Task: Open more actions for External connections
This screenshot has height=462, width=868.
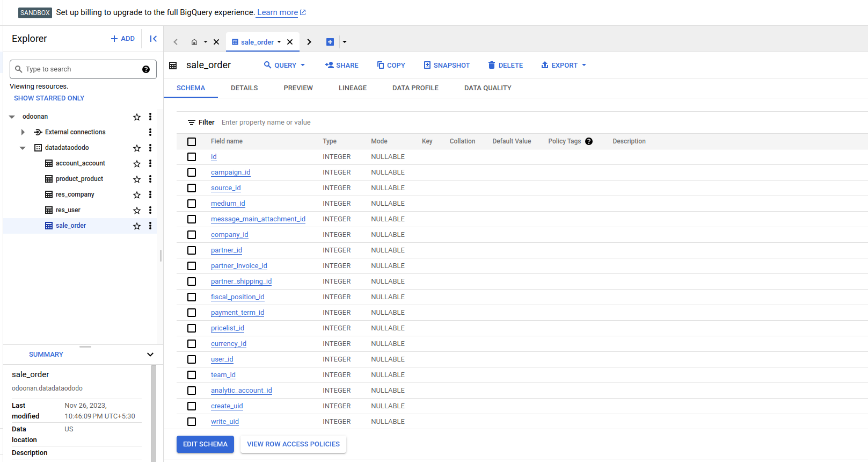Action: [x=150, y=132]
